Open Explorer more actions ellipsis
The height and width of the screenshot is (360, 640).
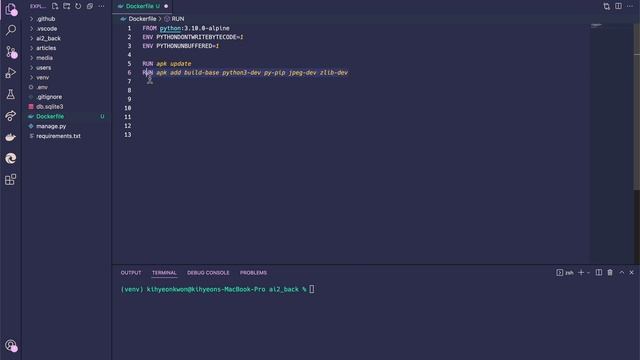pyautogui.click(x=101, y=6)
